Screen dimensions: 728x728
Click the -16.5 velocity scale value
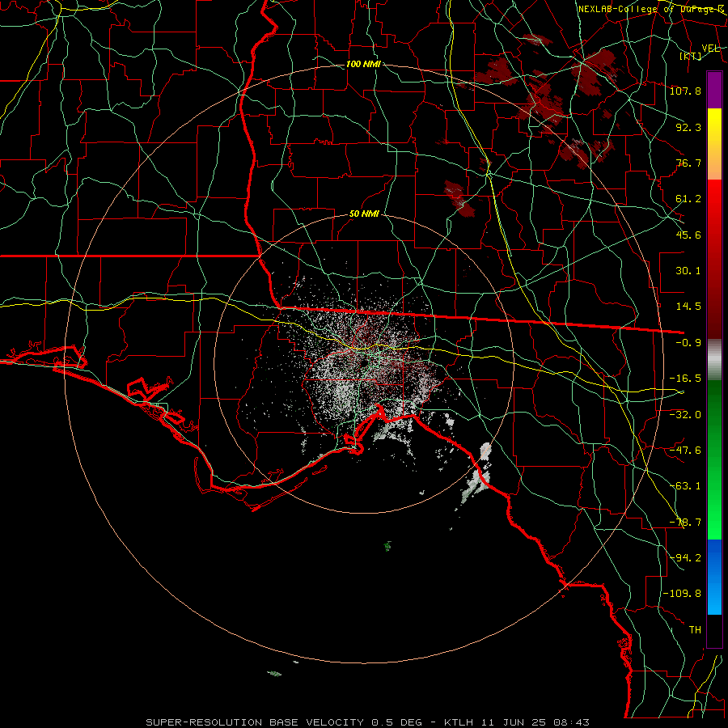pyautogui.click(x=685, y=379)
